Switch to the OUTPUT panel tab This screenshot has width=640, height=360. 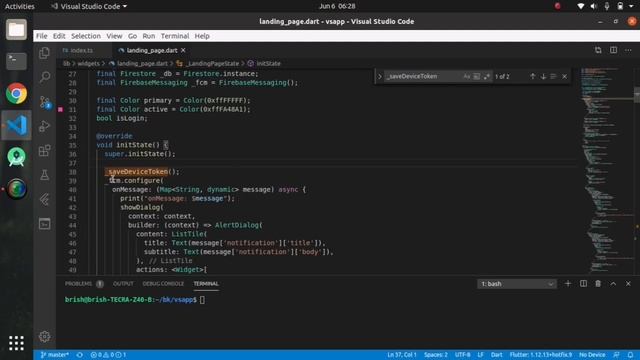123,284
